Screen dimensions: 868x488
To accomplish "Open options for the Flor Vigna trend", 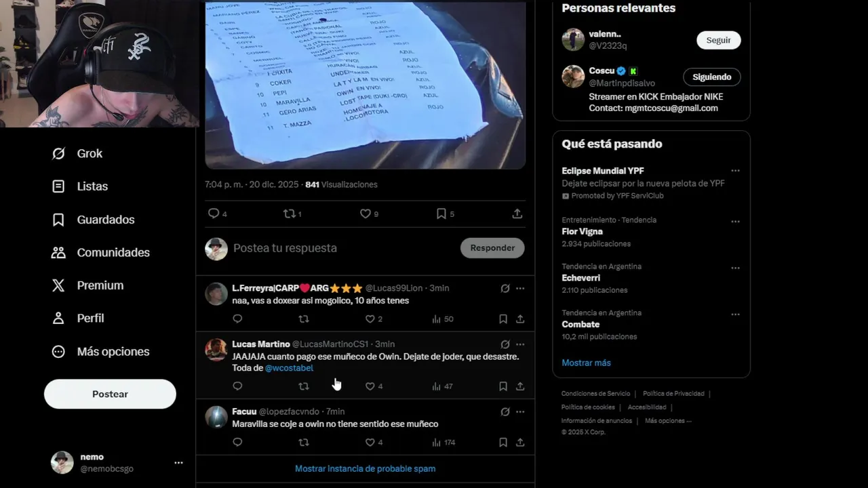I will pos(735,221).
